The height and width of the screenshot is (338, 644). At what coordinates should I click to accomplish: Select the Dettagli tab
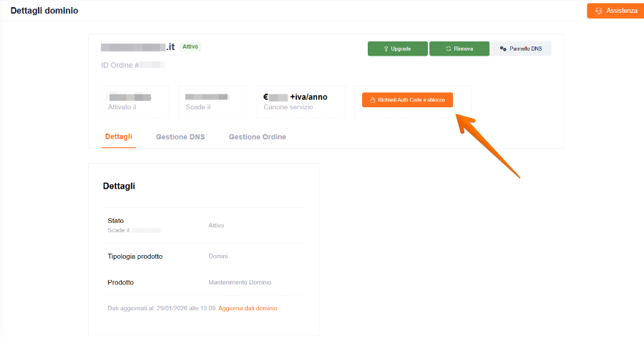118,136
